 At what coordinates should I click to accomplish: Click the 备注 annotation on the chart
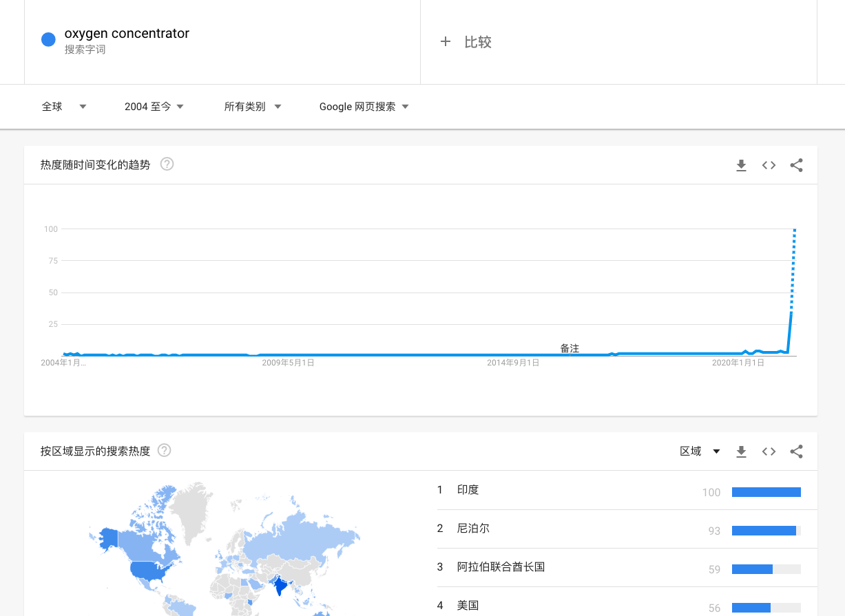tap(570, 349)
